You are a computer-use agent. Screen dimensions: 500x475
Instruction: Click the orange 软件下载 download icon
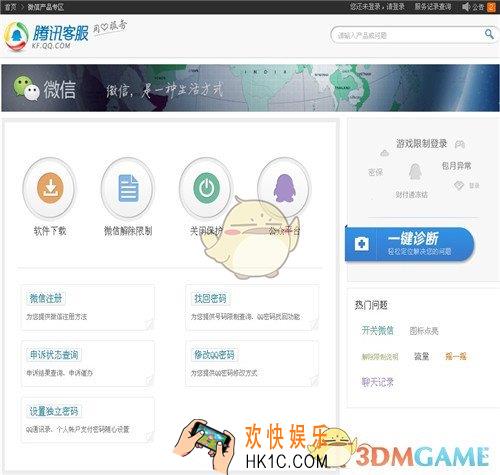point(50,188)
